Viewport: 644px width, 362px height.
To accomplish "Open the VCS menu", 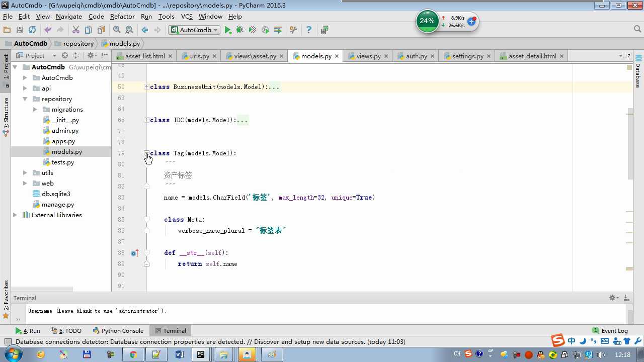I will pyautogui.click(x=187, y=17).
